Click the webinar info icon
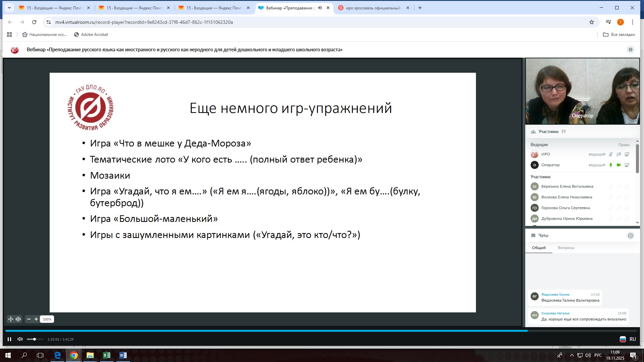The image size is (644, 362). pos(630,50)
